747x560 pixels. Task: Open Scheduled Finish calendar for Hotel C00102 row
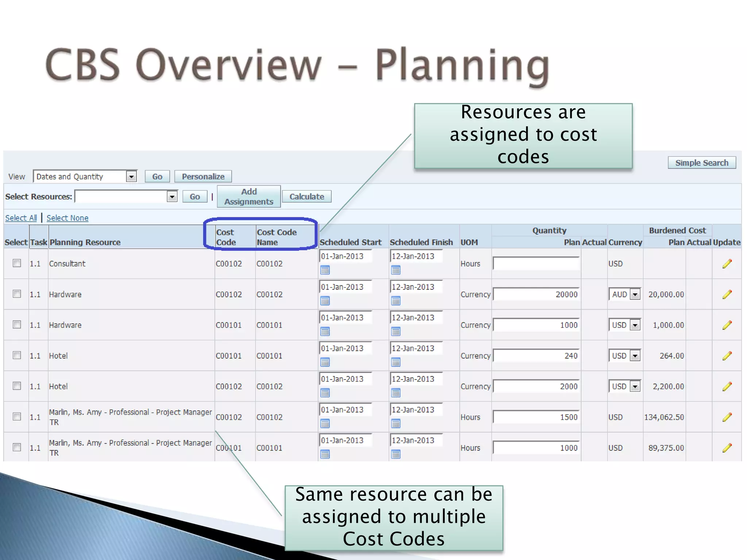pyautogui.click(x=396, y=393)
